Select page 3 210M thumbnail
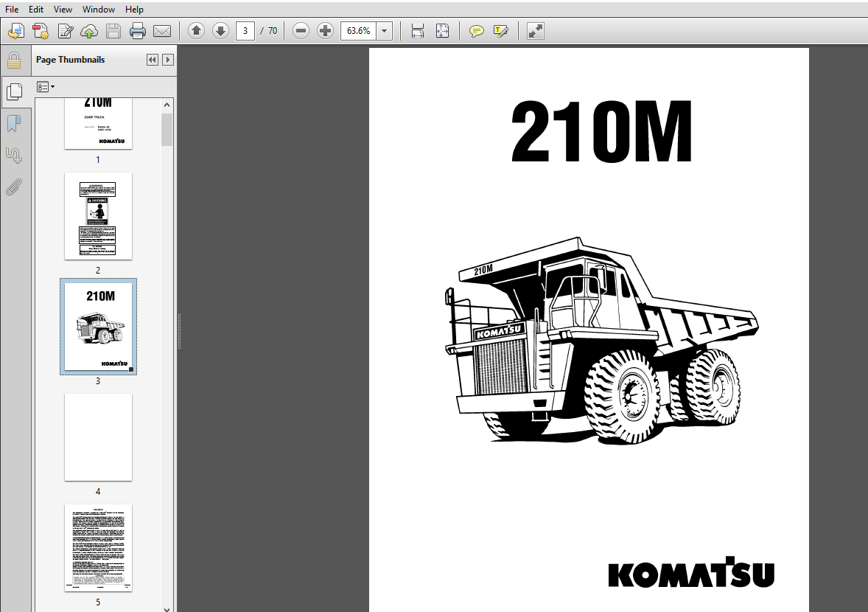 pyautogui.click(x=98, y=326)
